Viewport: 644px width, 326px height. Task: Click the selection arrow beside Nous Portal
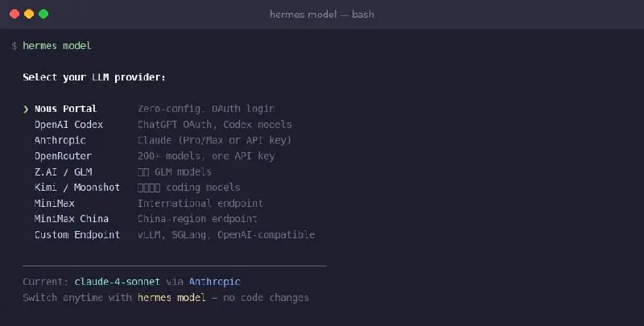(26, 109)
